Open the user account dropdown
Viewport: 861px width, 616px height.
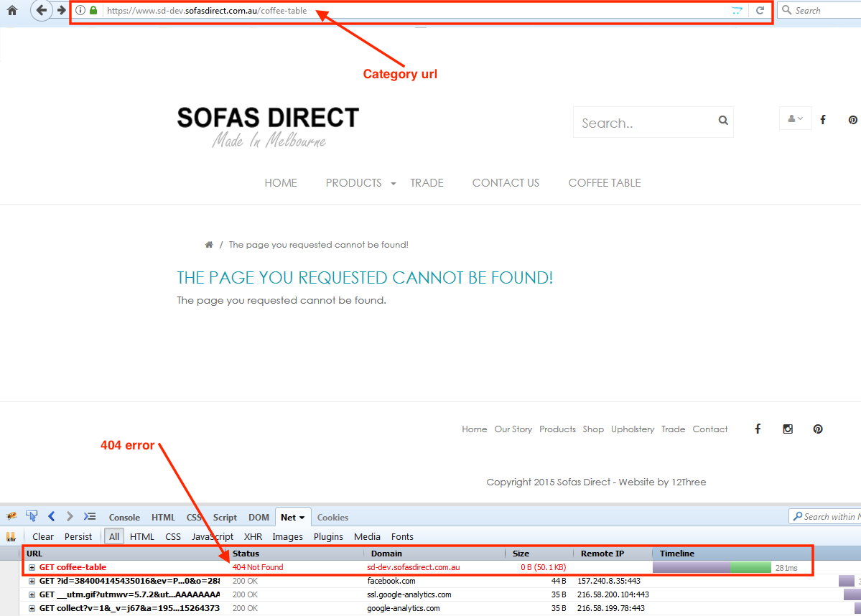(795, 118)
